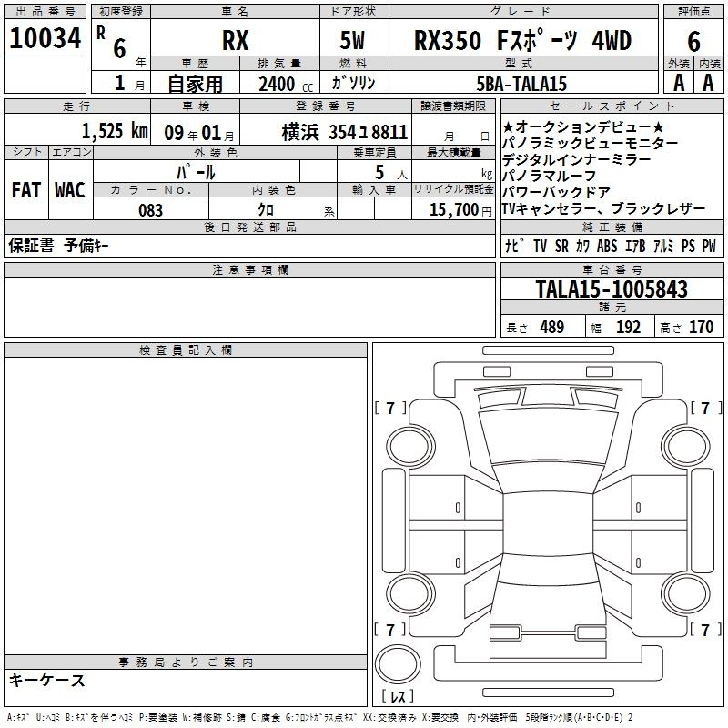728x728 pixels.
Task: Click lot number 10034
Action: click(x=45, y=39)
